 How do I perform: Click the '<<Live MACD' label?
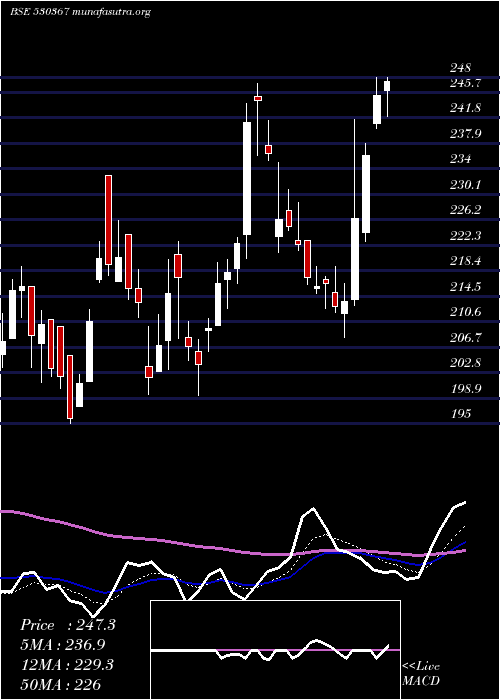(x=421, y=674)
